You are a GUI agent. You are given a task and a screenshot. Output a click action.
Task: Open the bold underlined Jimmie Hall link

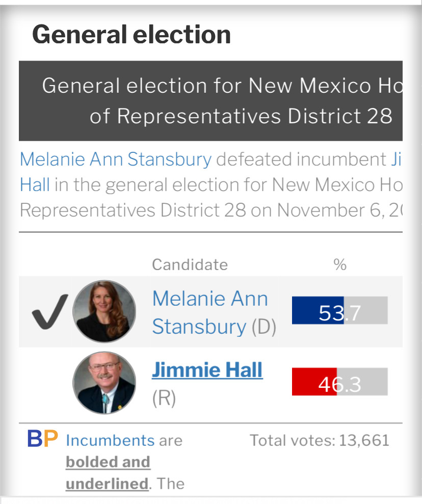pyautogui.click(x=207, y=369)
